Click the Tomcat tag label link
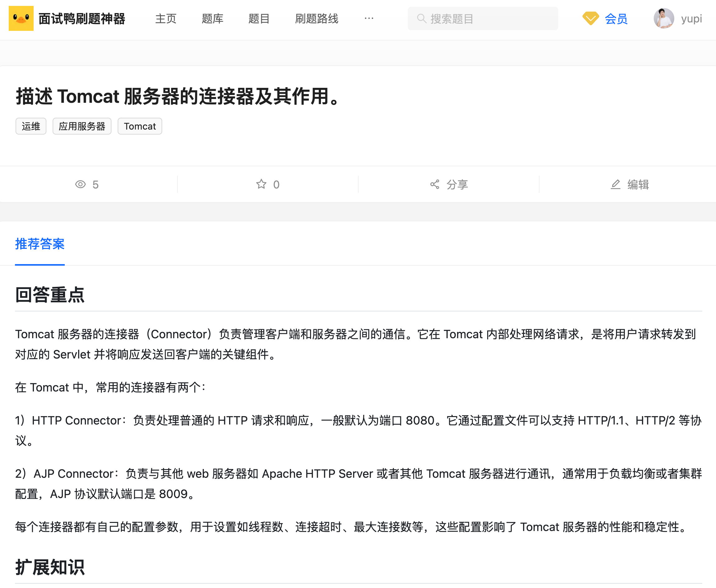 point(140,126)
